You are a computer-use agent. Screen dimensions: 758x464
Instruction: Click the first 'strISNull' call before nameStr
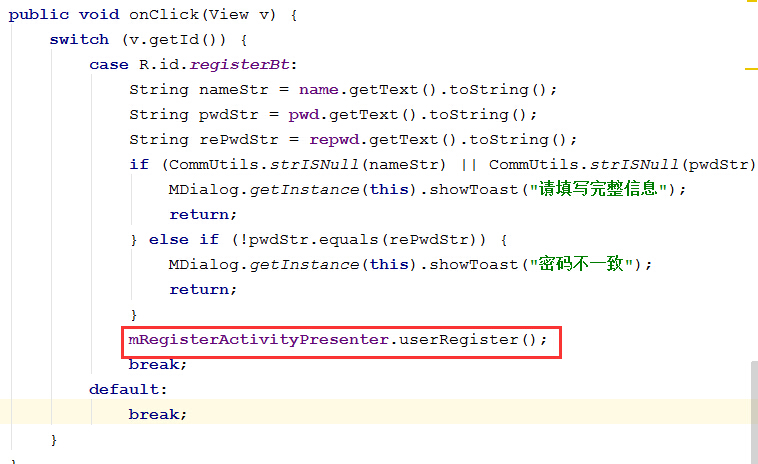pos(314,165)
